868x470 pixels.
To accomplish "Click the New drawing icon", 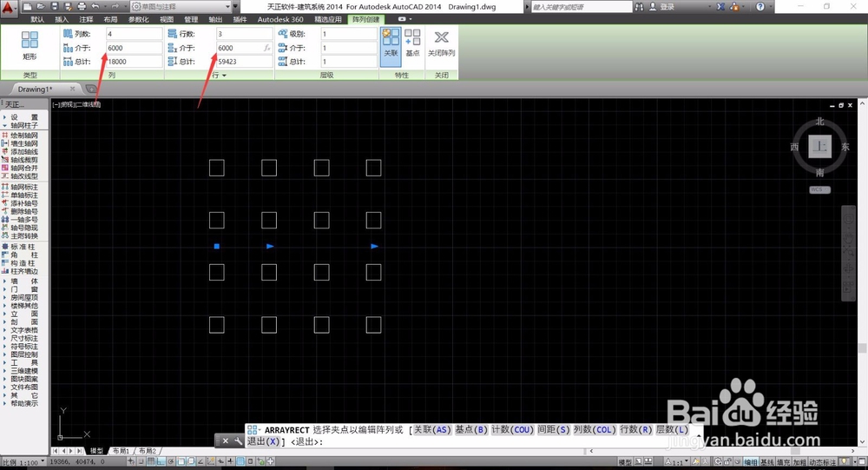I will 28,7.
